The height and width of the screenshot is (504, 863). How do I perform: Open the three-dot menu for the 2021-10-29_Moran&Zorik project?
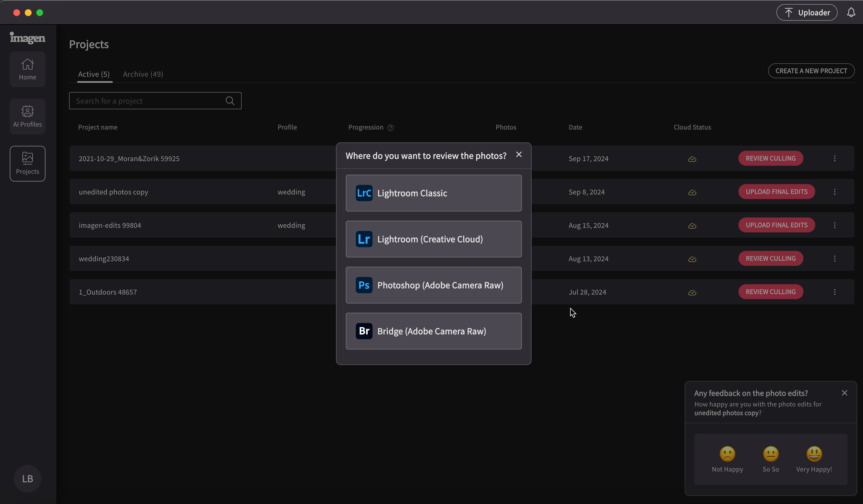835,159
